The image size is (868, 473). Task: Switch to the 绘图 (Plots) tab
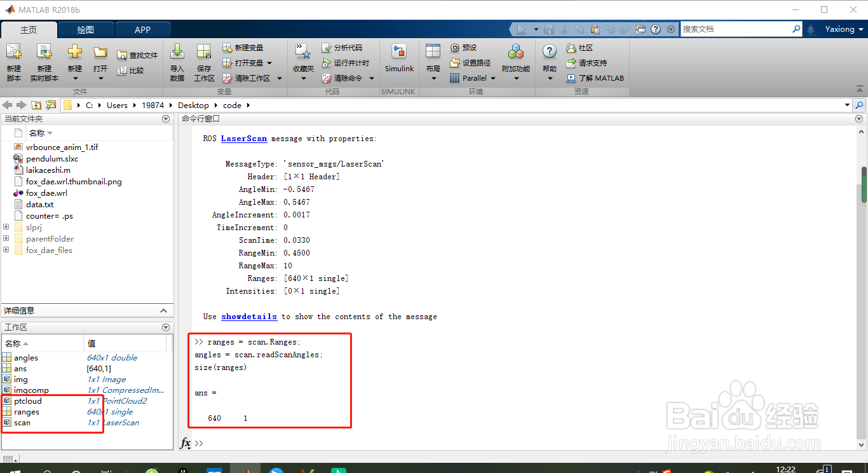click(x=86, y=30)
